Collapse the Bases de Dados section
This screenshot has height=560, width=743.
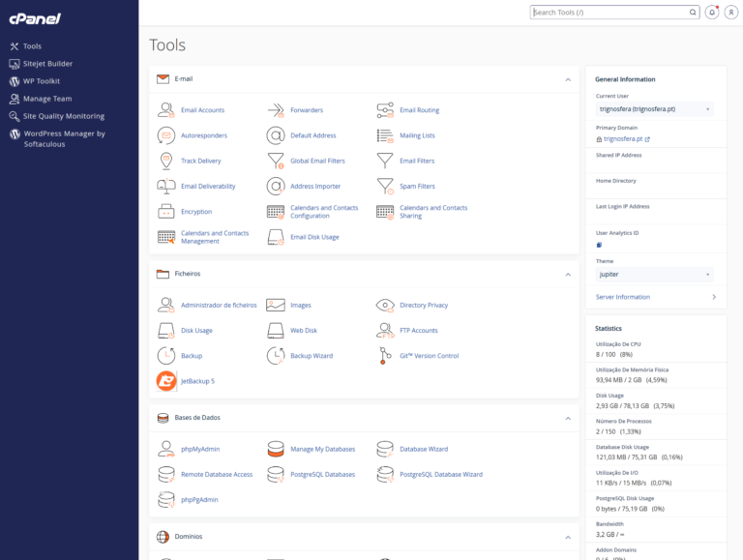(568, 418)
